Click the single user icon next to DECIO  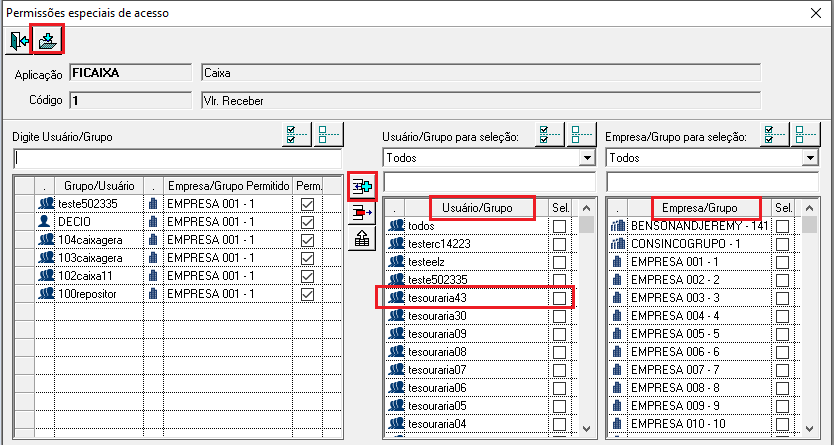pos(45,222)
